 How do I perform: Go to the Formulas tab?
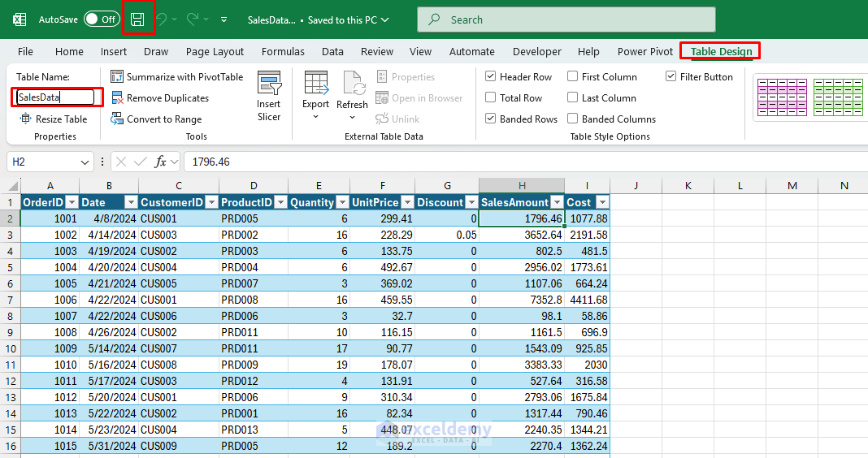click(x=283, y=51)
